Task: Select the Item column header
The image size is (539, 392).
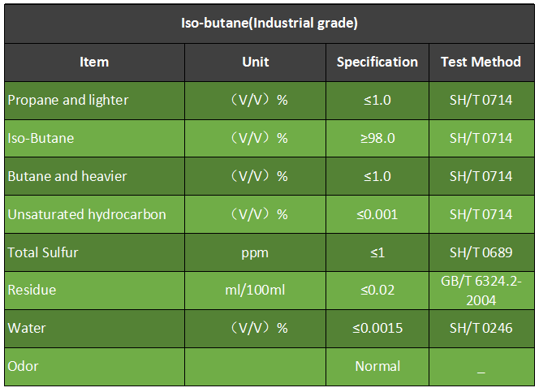Action: point(94,62)
